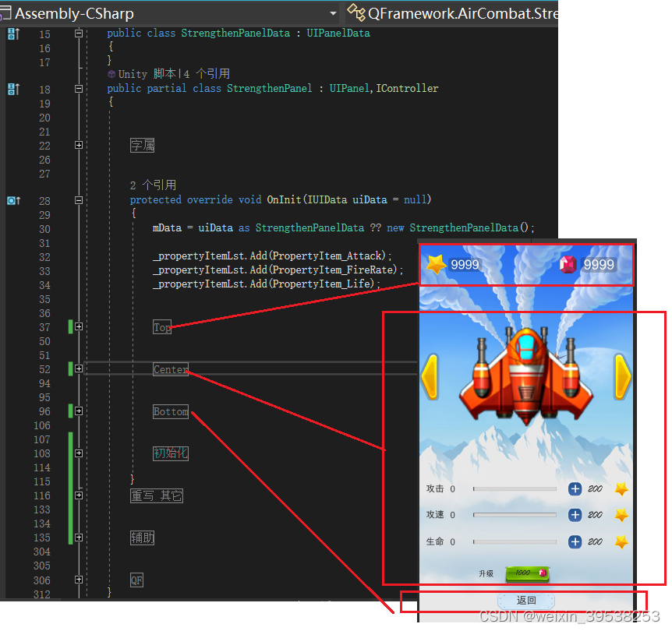Open the Assembly-CSharp project dropdown

333,14
